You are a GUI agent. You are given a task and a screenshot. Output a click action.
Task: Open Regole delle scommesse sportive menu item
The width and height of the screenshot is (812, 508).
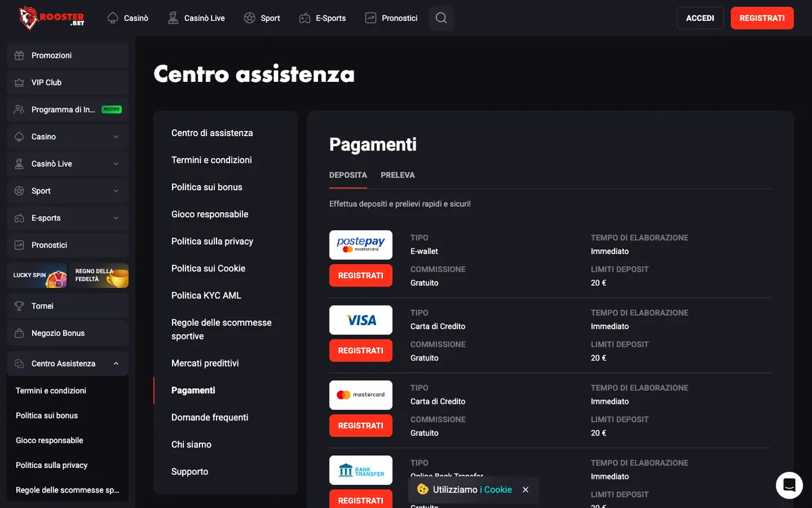[221, 330]
